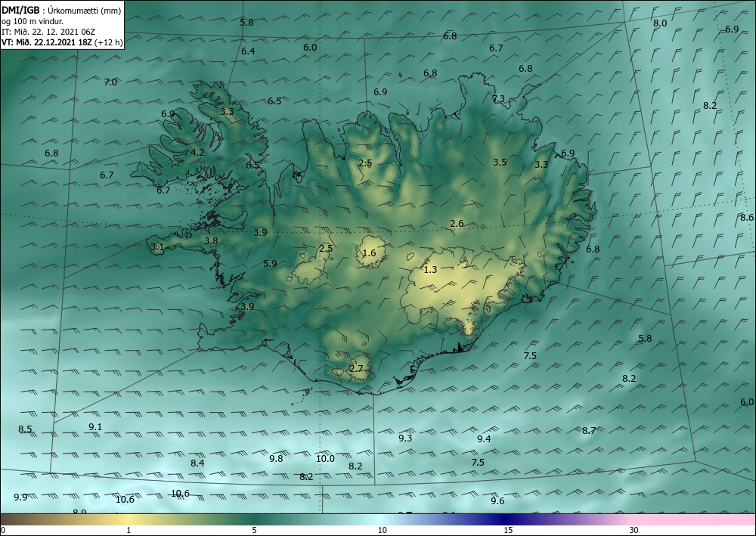Screen dimensions: 756x536
Task: Click the 4.2 value in the Westfjords
Action: (197, 152)
